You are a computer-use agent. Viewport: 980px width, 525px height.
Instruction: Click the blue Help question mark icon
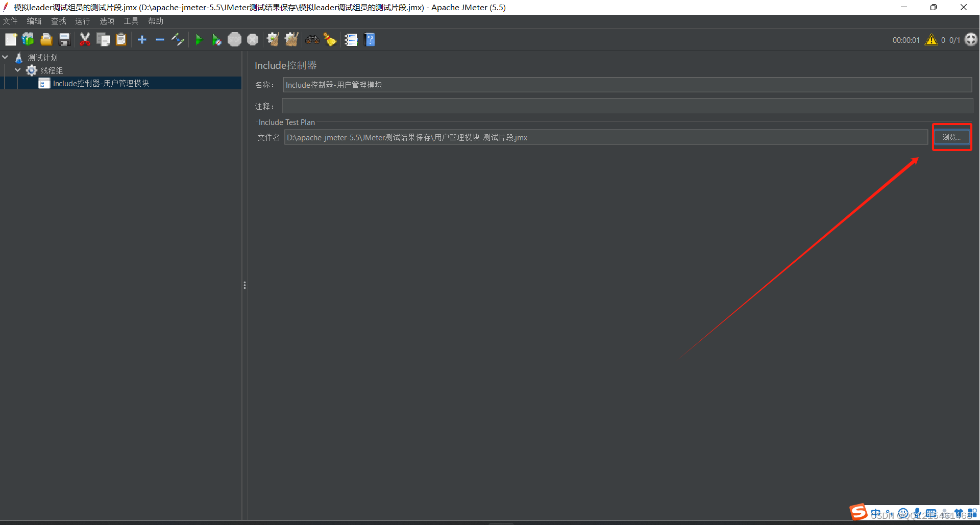pos(370,40)
